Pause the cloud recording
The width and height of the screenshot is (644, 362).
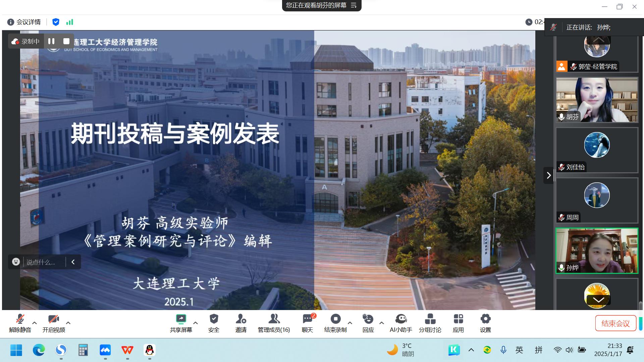coord(51,41)
